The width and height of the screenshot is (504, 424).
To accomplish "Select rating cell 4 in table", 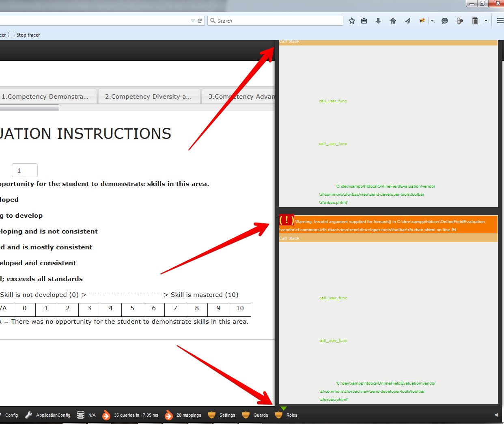I will click(110, 309).
